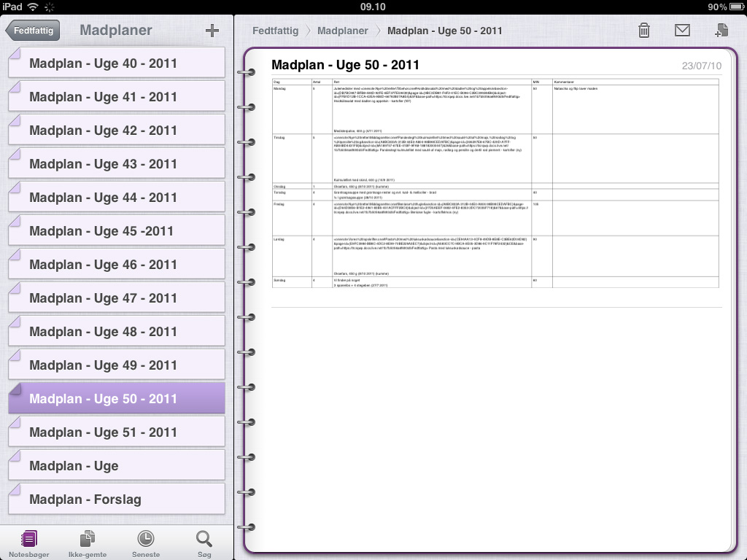This screenshot has width=747, height=560.
Task: Tap the envelope icon to email page
Action: click(x=682, y=31)
